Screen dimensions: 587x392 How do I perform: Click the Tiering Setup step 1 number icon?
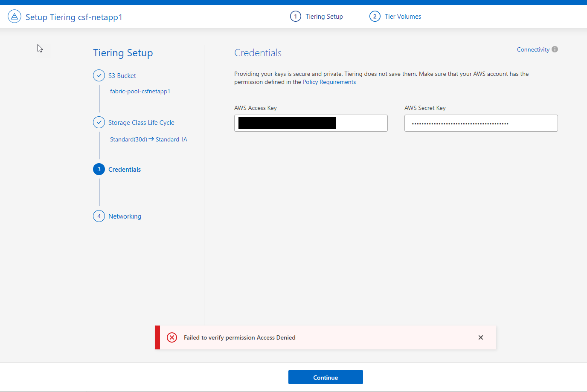295,17
